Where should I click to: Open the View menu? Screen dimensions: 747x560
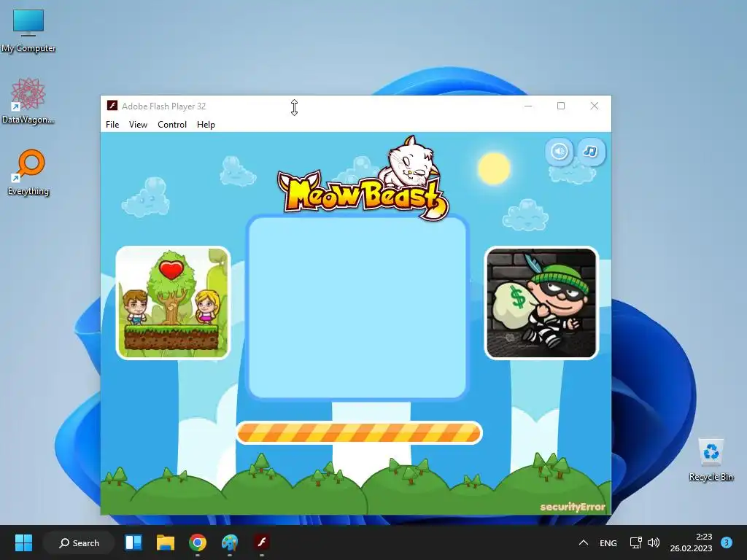point(138,124)
